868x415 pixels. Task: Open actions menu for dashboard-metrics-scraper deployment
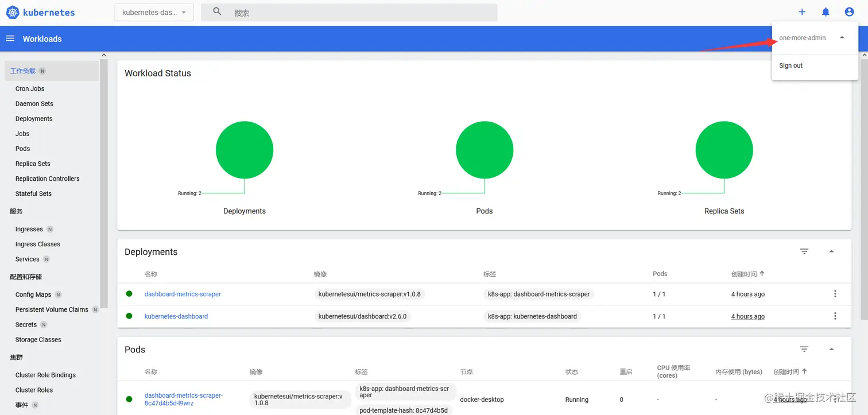click(835, 294)
